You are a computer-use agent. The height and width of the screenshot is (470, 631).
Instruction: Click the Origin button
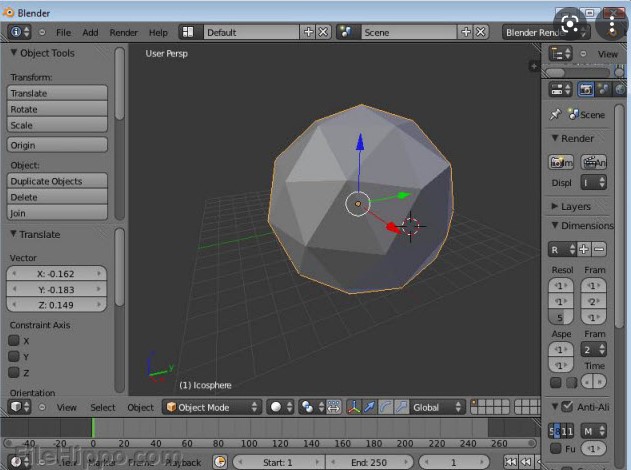[57, 145]
